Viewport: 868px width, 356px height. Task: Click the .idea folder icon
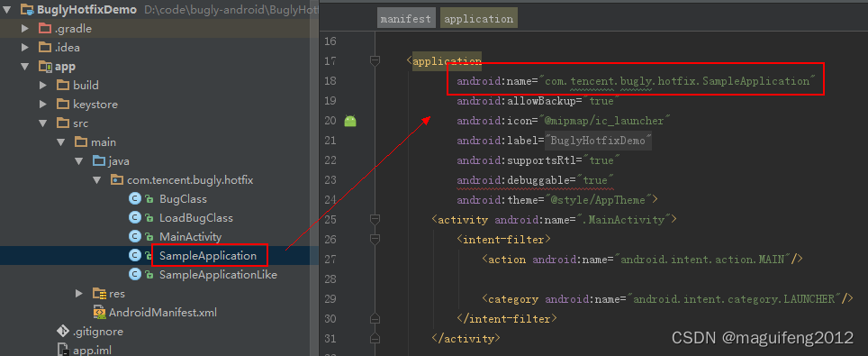45,47
